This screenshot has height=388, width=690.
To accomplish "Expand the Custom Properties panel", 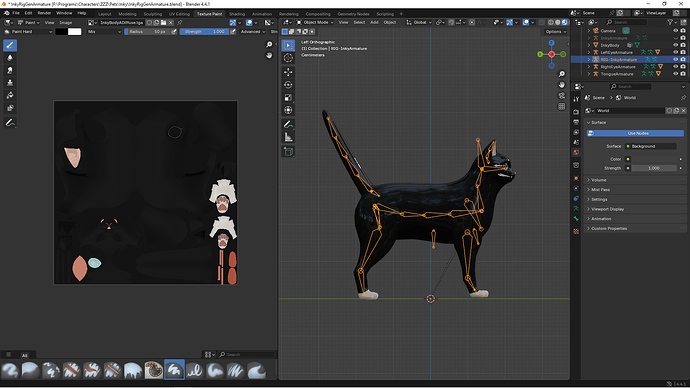I will (x=635, y=228).
